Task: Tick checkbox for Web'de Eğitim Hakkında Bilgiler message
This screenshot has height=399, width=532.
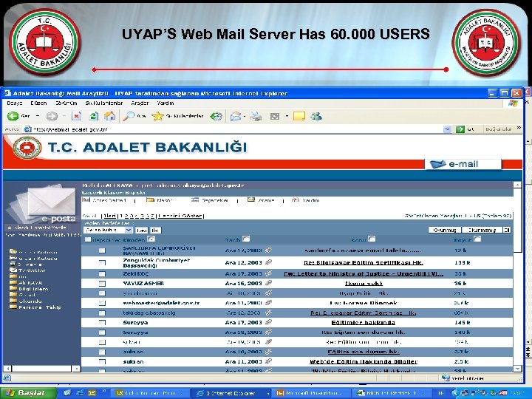Action: click(x=102, y=362)
